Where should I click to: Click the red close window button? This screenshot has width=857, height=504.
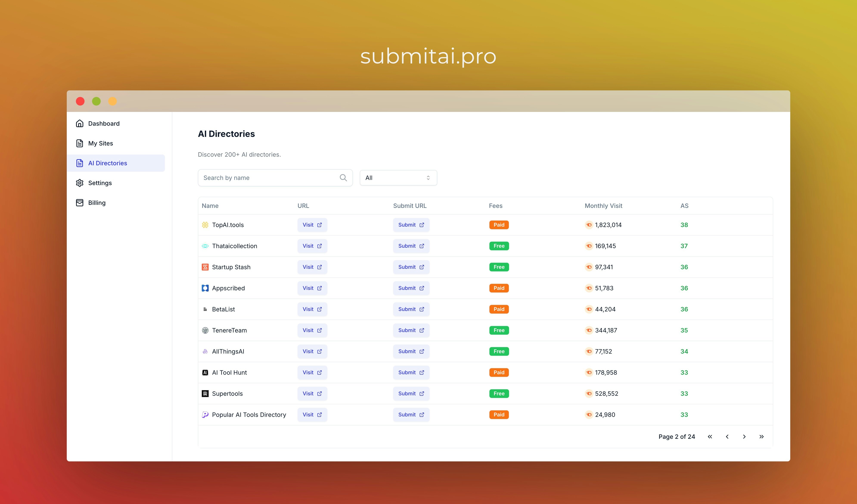point(80,101)
